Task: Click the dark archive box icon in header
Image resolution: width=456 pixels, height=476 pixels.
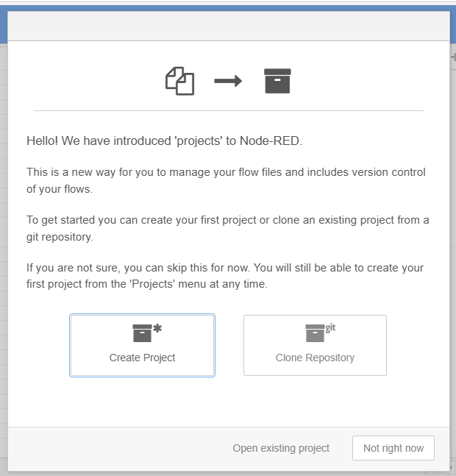Action: [x=277, y=81]
